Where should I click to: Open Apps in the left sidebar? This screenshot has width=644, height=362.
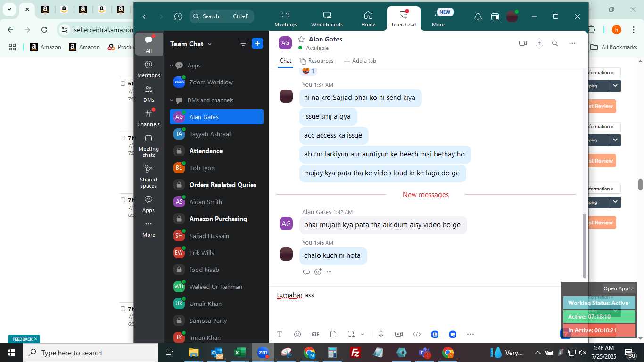pyautogui.click(x=149, y=204)
